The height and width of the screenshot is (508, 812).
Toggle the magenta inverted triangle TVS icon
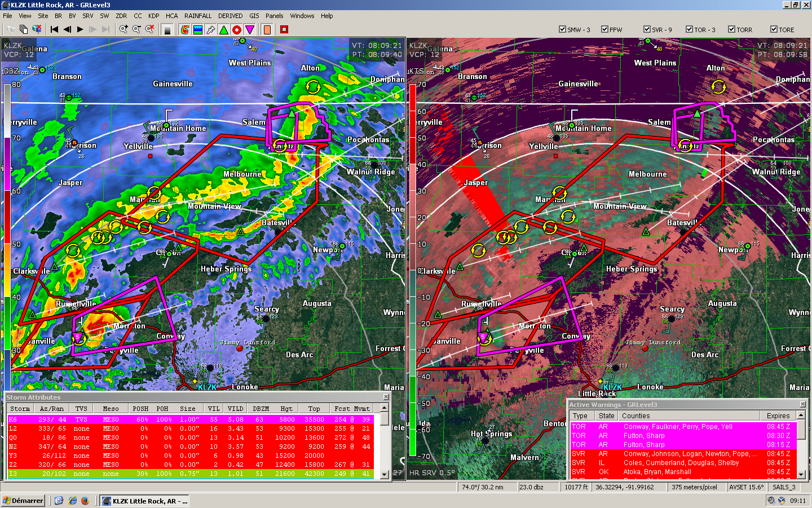[x=250, y=29]
